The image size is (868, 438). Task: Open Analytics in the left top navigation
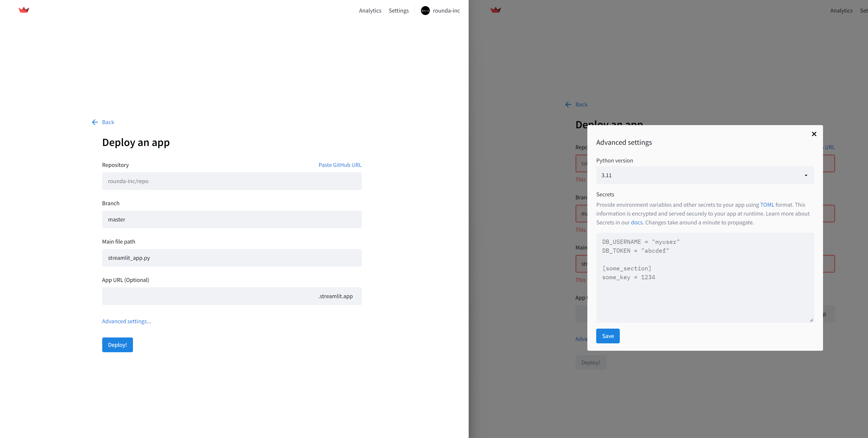coord(370,11)
